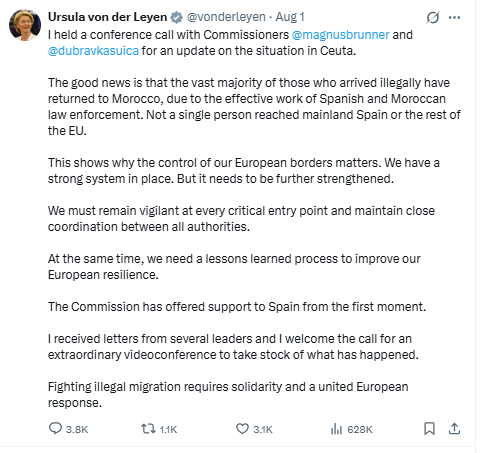
Task: Click the 628K views count
Action: coord(360,429)
